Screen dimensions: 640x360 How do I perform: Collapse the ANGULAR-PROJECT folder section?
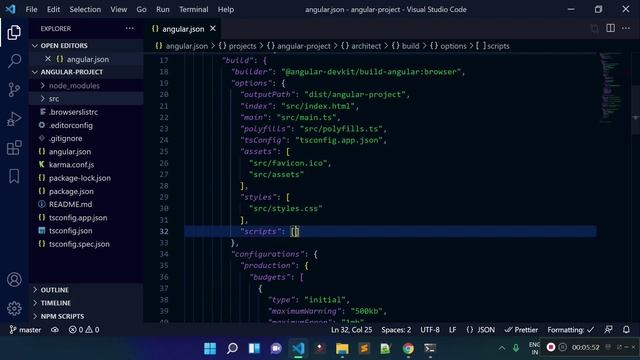(x=86, y=72)
